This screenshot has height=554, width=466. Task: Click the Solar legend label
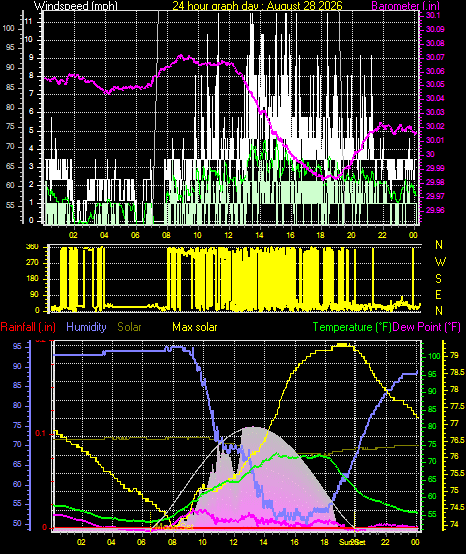(129, 327)
